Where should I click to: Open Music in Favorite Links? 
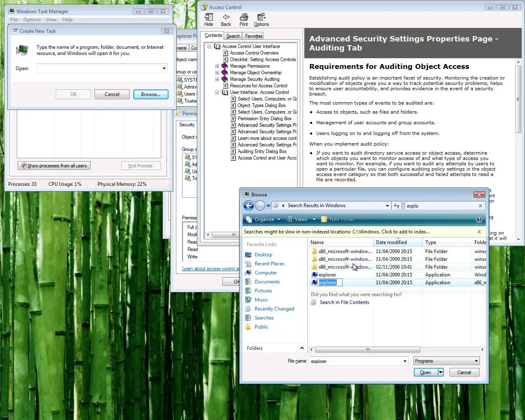coord(261,300)
